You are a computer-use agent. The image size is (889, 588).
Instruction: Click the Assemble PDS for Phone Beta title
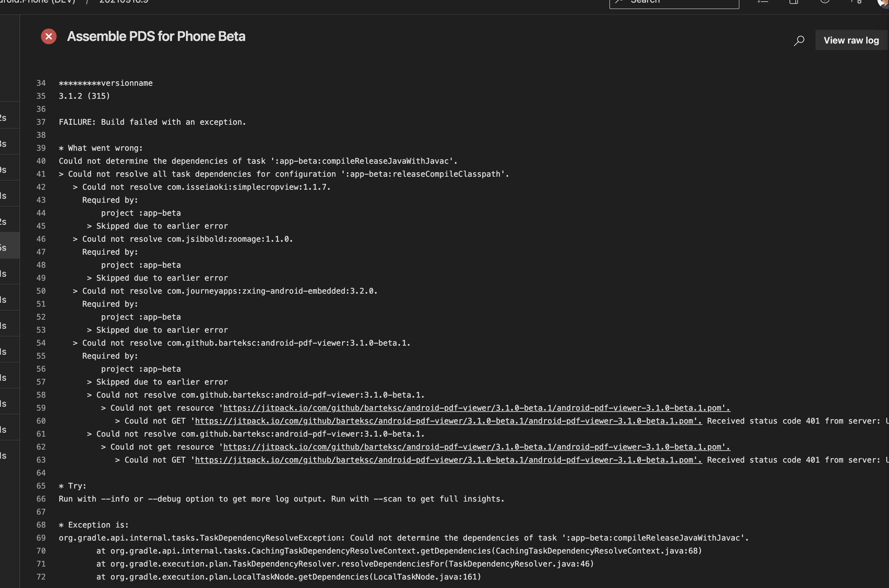(x=156, y=36)
